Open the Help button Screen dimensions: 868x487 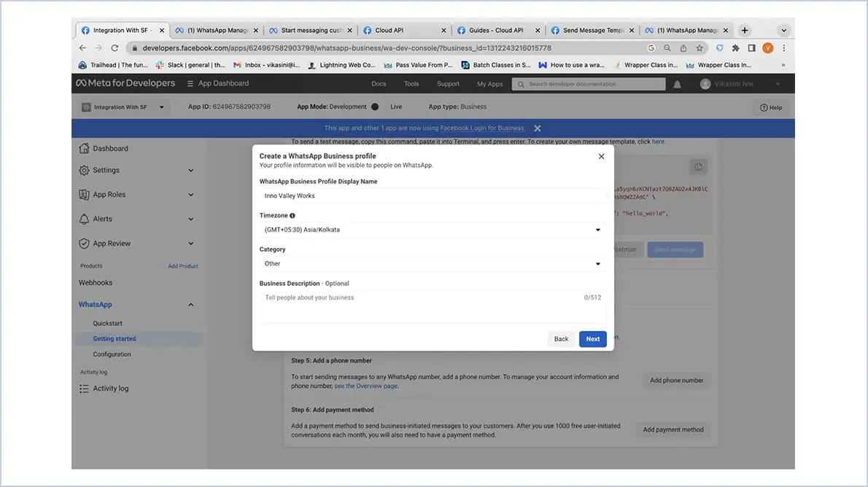[771, 108]
